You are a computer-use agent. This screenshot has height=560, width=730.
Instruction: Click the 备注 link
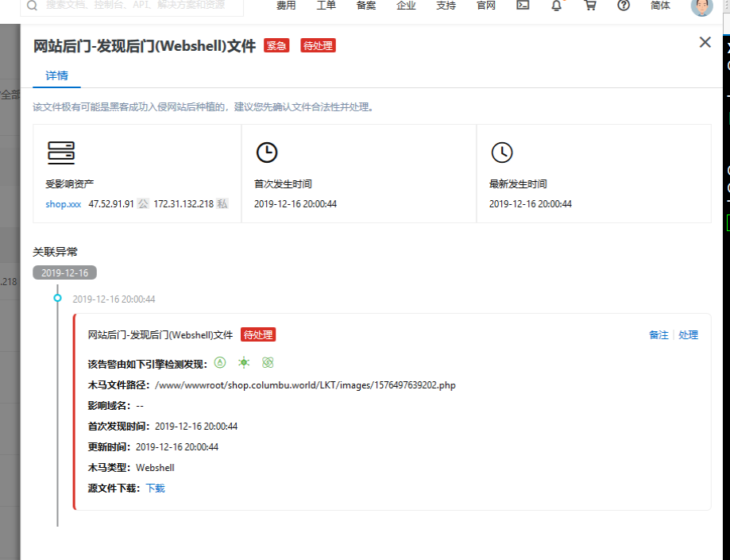click(x=659, y=335)
